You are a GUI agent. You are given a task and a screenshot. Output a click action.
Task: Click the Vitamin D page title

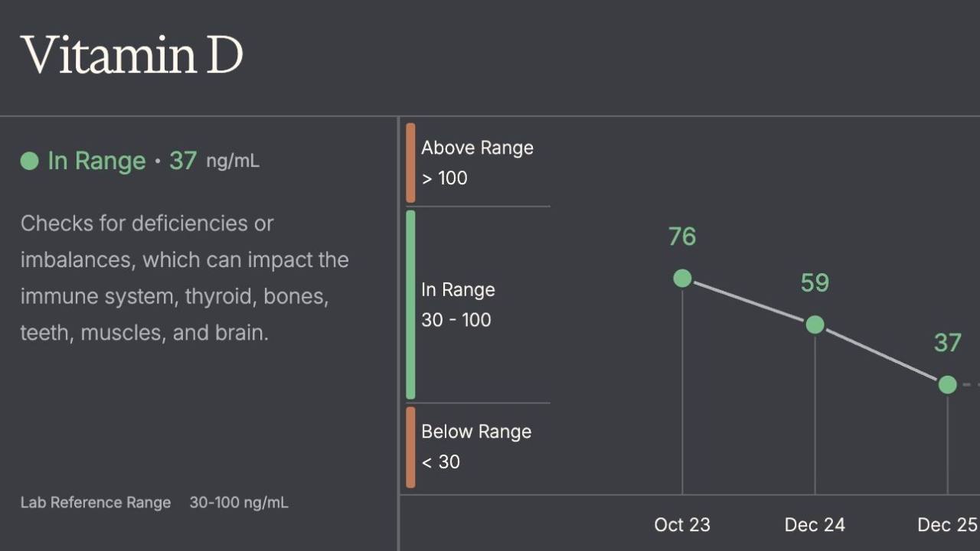tap(132, 55)
